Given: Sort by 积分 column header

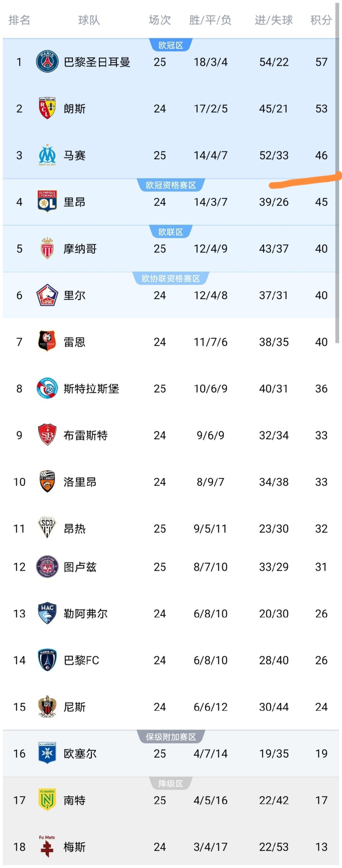Looking at the screenshot, I should tap(321, 20).
